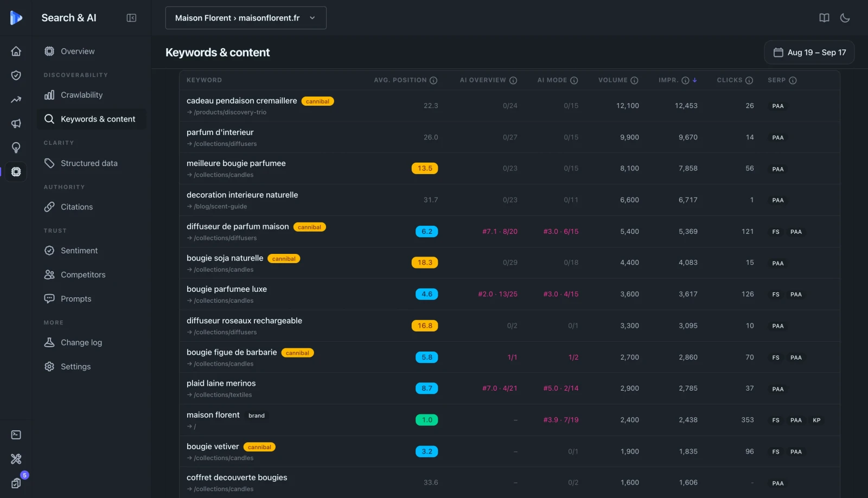Open the home icon in rail
Image resolution: width=868 pixels, height=498 pixels.
pos(16,51)
